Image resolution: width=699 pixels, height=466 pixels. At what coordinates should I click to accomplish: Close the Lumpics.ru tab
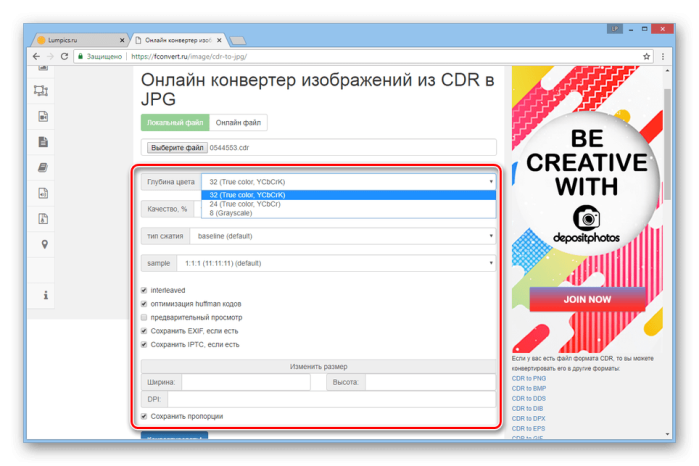(122, 40)
